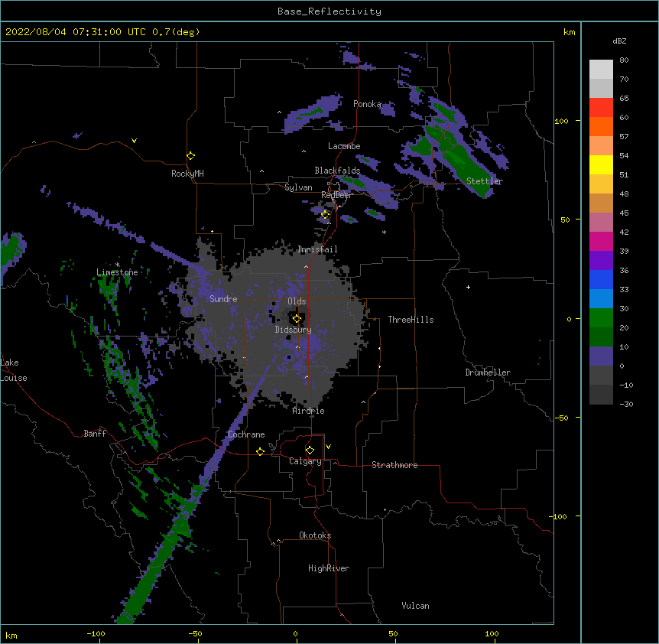Click the RedDeer city label
The image size is (659, 644).
[x=336, y=195]
